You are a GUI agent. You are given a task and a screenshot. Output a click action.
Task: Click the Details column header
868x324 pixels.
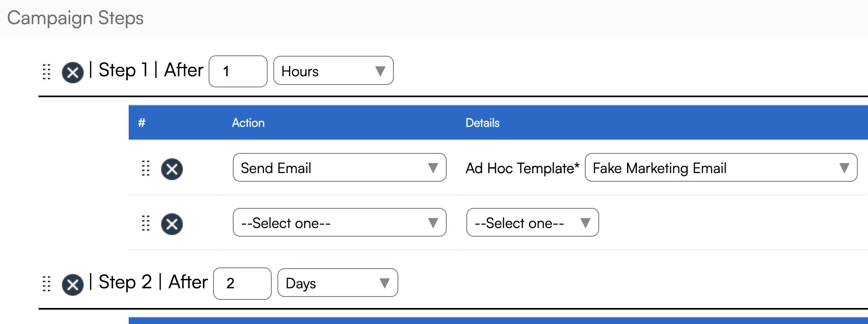tap(482, 123)
